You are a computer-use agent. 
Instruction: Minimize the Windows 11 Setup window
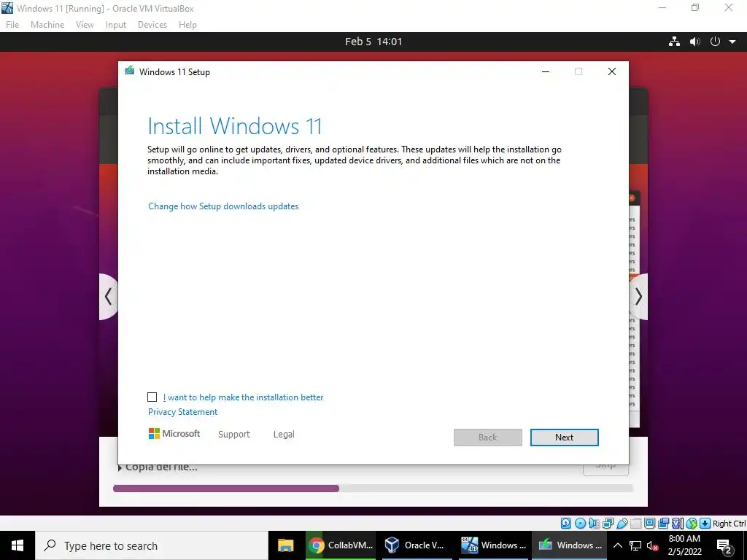click(546, 71)
